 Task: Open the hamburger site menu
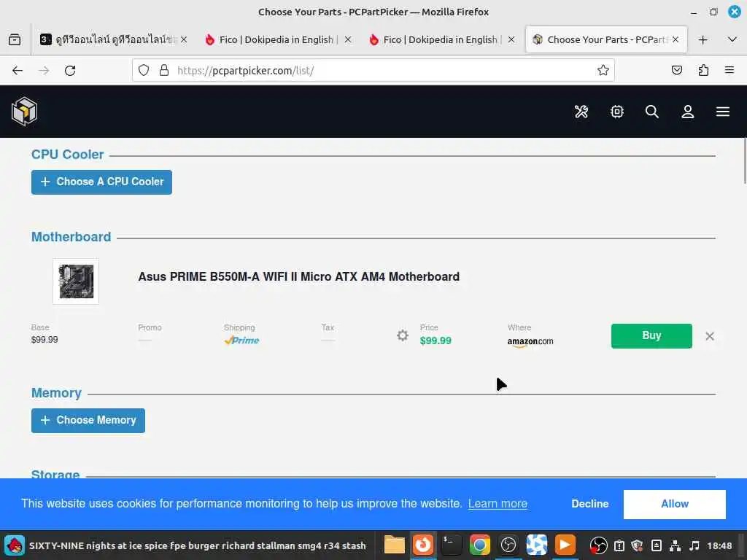tap(723, 112)
